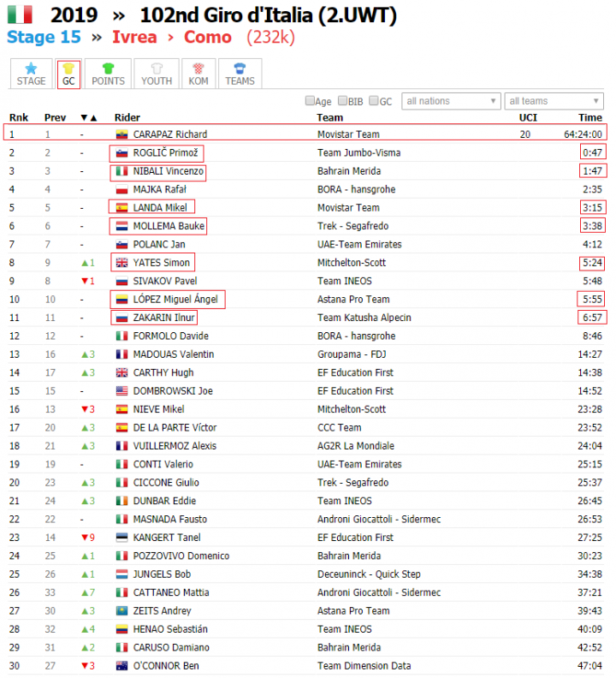Click the Rider column header
Screen dimensions: 616x678
pyautogui.click(x=127, y=117)
